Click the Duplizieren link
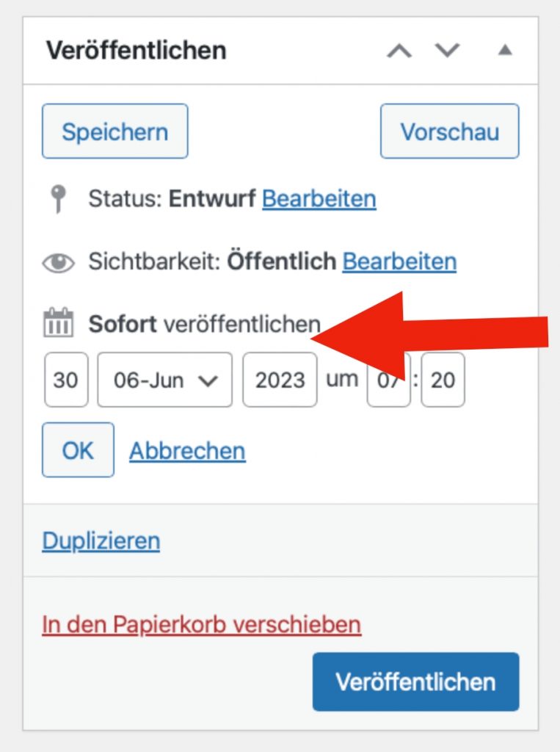 click(101, 541)
